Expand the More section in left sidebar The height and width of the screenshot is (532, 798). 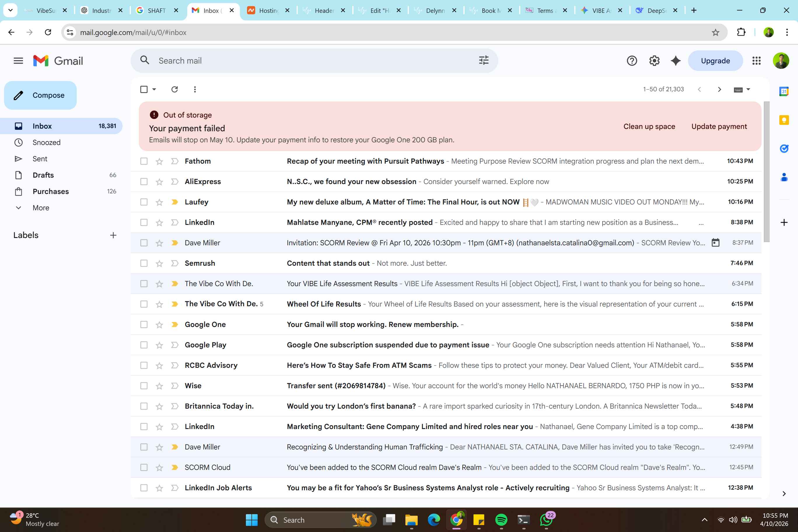point(41,208)
